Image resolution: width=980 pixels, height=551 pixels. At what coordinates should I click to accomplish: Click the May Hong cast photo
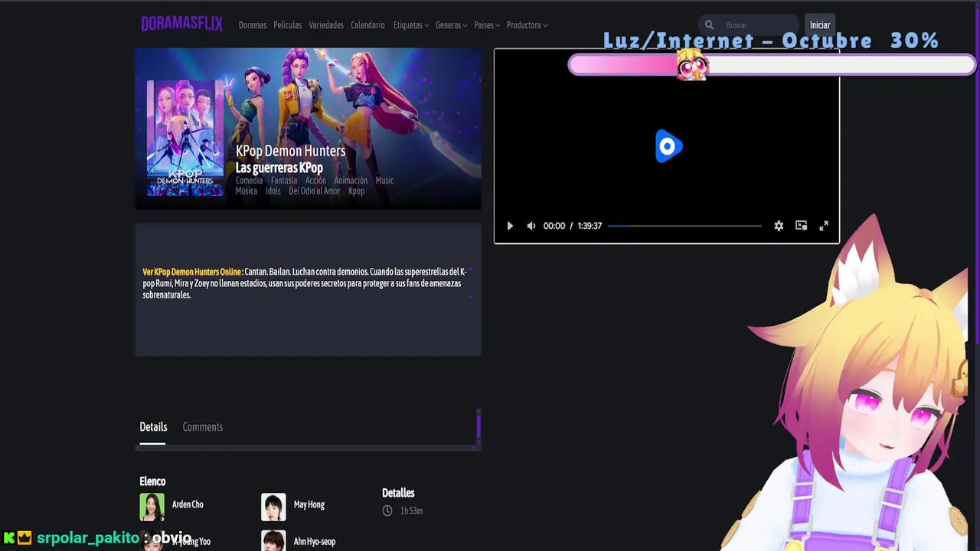coord(273,507)
